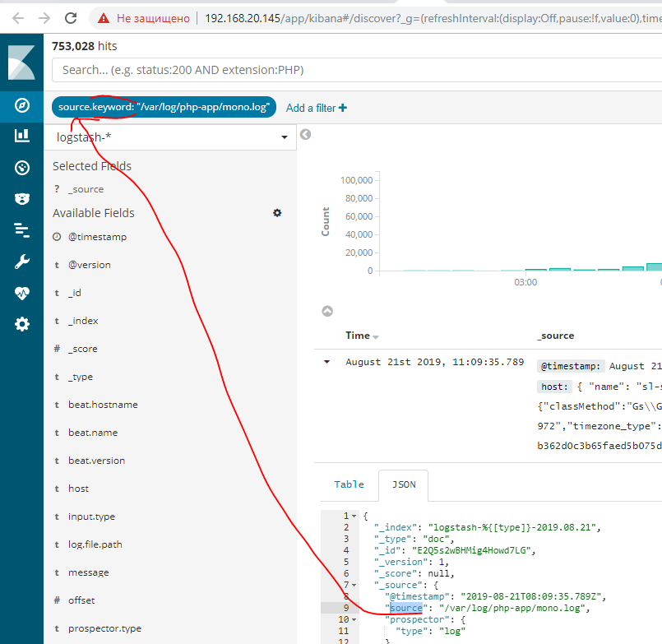Focus the Kibana search query field
This screenshot has height=644, width=662.
coord(354,70)
